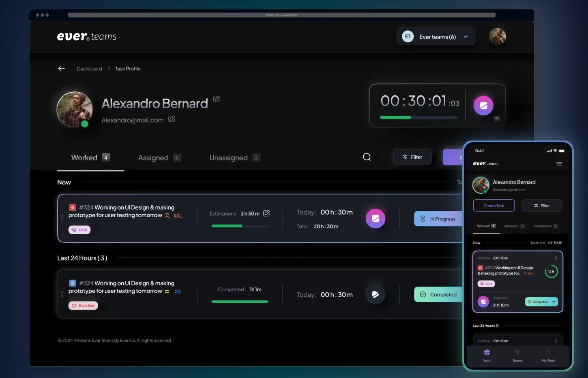Go back using the left arrow icon

click(x=61, y=68)
